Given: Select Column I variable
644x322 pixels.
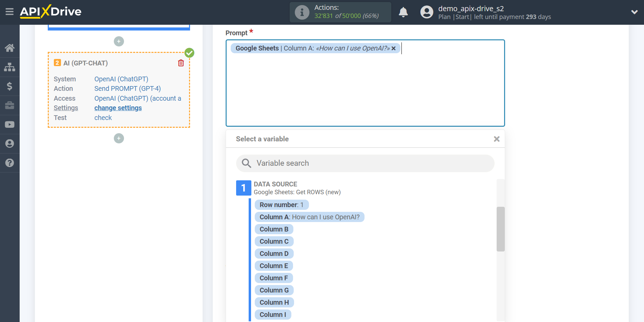Looking at the screenshot, I should tap(273, 315).
